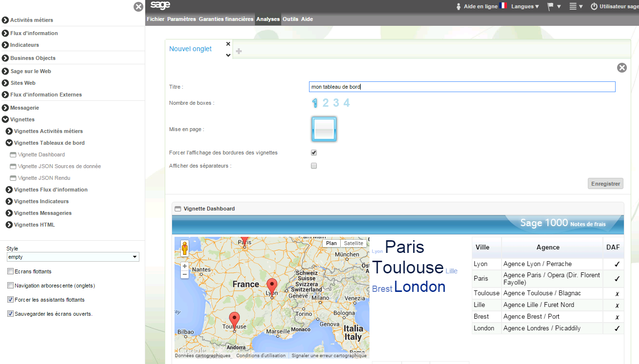Screen dimensions: 639x364
Task: Expand Vignettes Indicateurs node
Action: click(x=9, y=201)
